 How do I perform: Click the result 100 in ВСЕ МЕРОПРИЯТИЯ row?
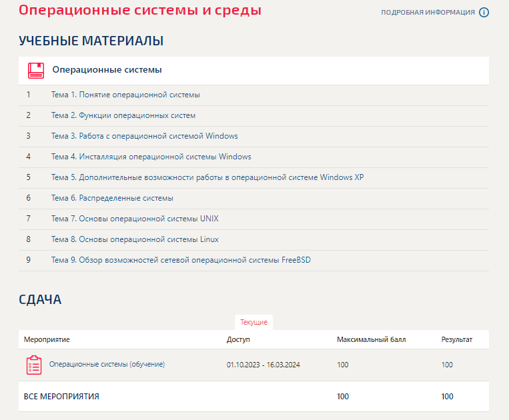(x=447, y=397)
